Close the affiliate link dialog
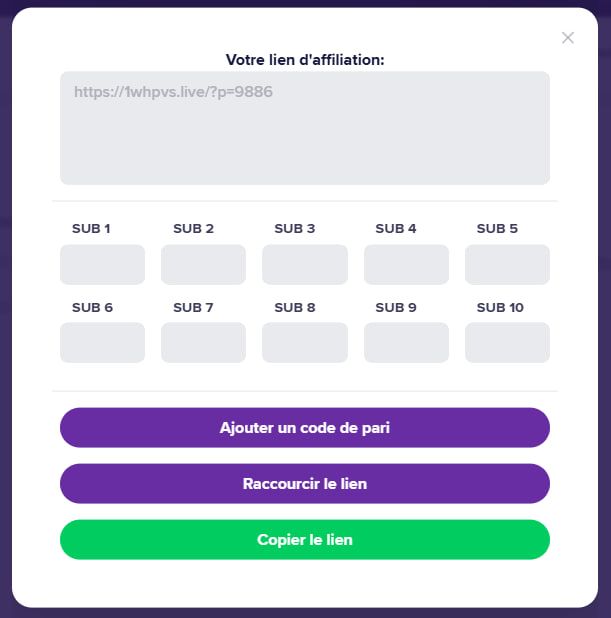Screen dimensions: 611x618 coord(568,38)
